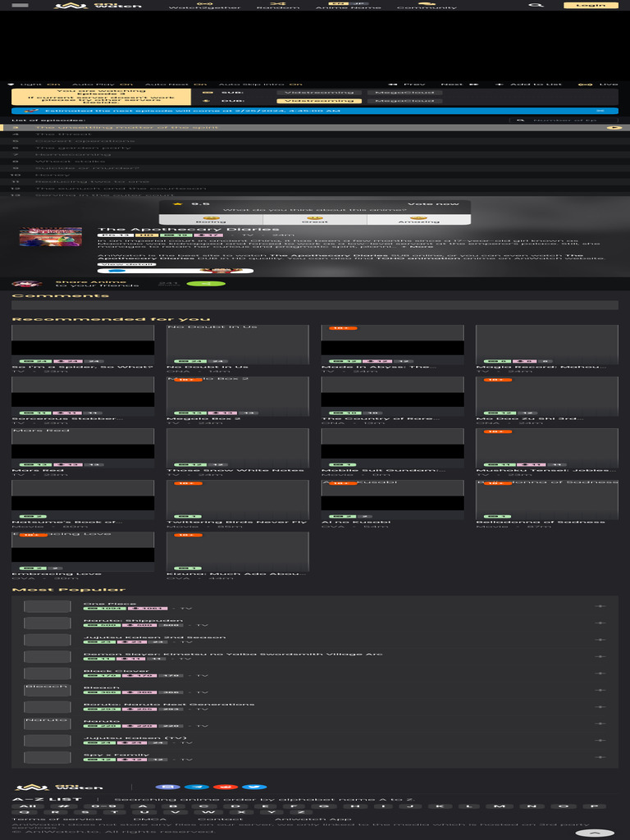Select Vidstreaming server for DUB
This screenshot has width=630, height=840.
(319, 101)
